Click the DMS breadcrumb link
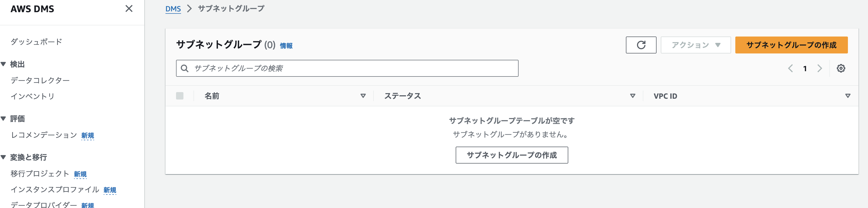Viewport: 868px width, 208px height. click(x=173, y=9)
